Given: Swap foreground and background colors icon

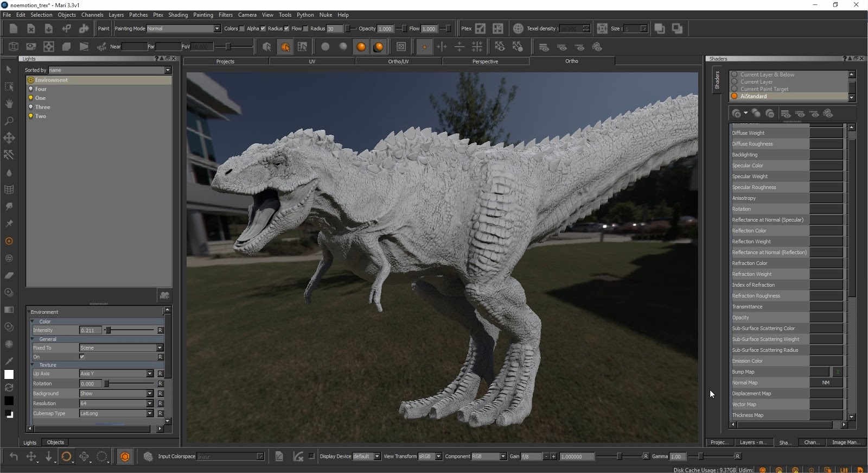Looking at the screenshot, I should [9, 388].
